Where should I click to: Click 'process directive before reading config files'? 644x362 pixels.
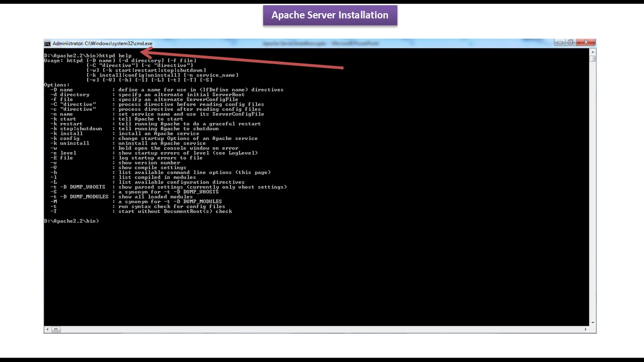(x=191, y=104)
